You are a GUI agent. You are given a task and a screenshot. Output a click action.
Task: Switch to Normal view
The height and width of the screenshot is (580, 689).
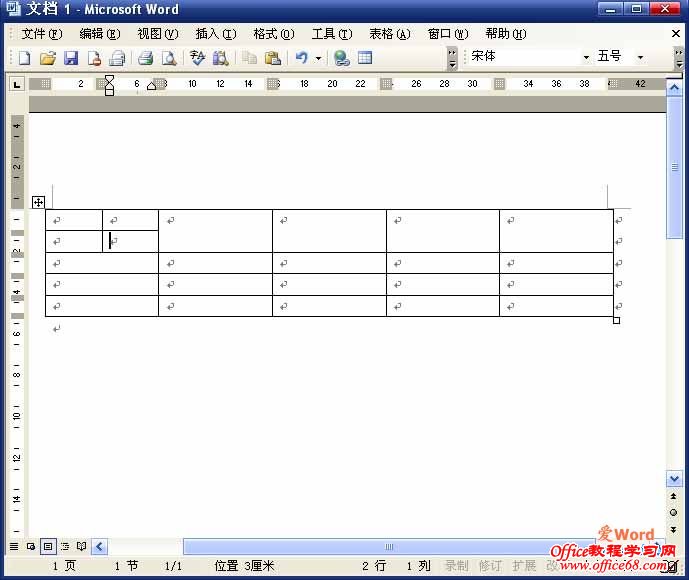[x=14, y=546]
